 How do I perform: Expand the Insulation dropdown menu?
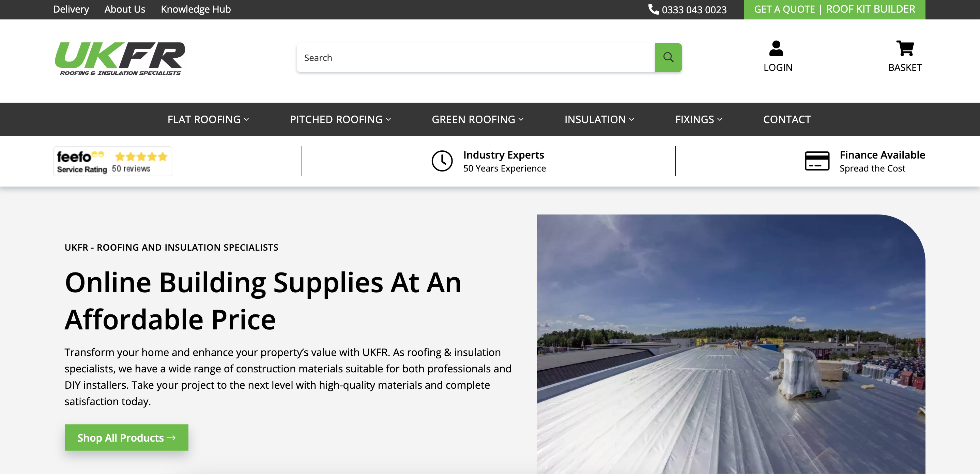(x=599, y=120)
